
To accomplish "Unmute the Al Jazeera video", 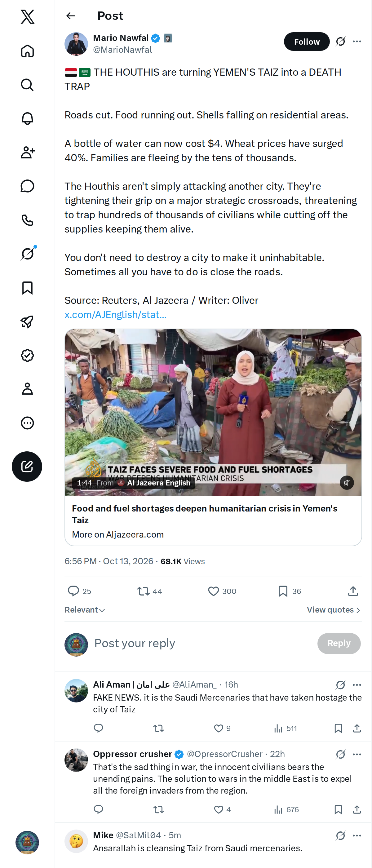I will pos(346,483).
